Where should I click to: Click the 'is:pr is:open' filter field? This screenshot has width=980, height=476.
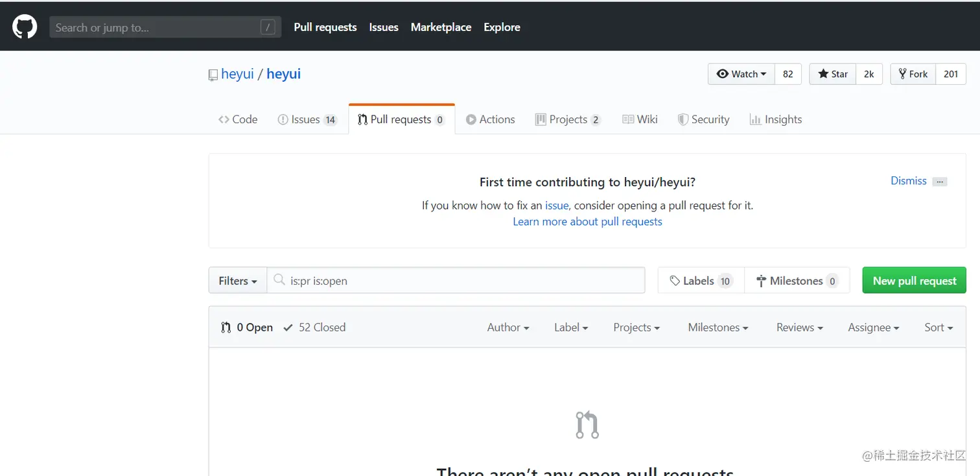(456, 281)
